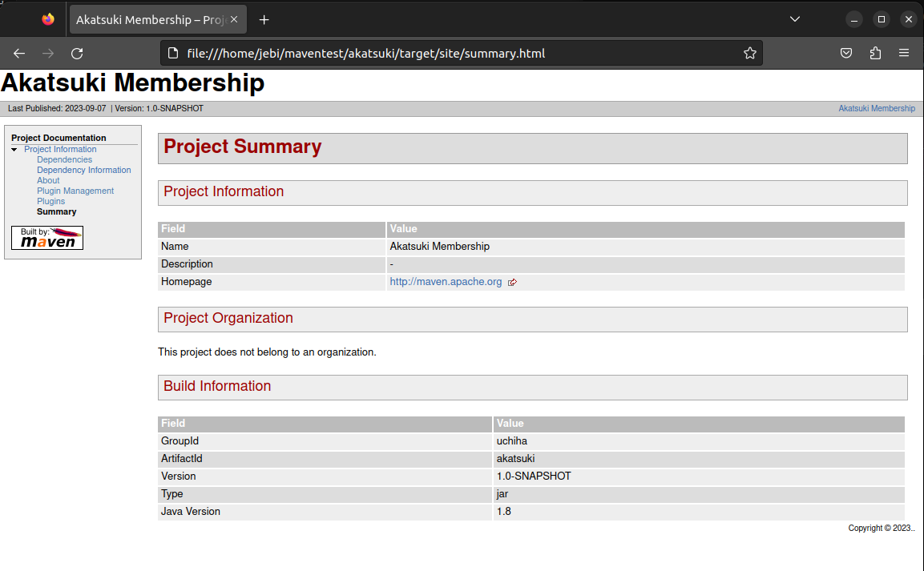Open the http://maven.apache.org homepage link
Image resolution: width=924 pixels, height=571 pixels.
pos(446,282)
